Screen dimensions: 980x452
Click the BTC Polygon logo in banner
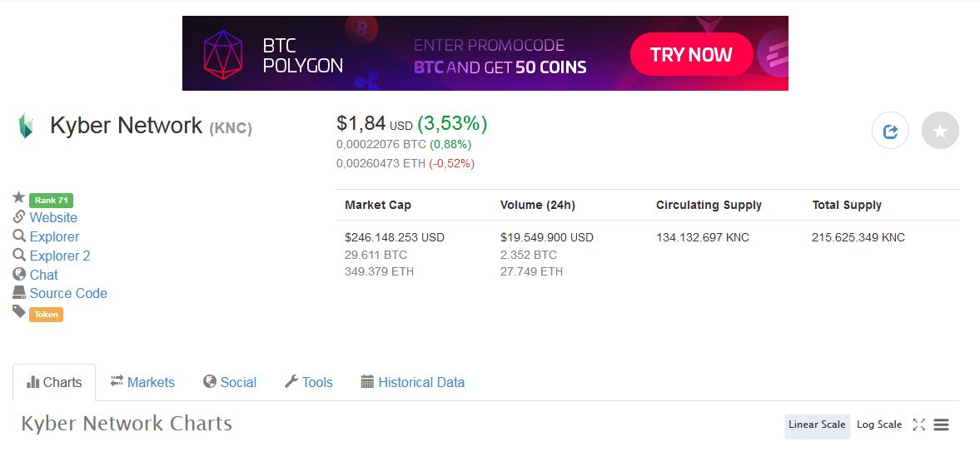coord(223,54)
